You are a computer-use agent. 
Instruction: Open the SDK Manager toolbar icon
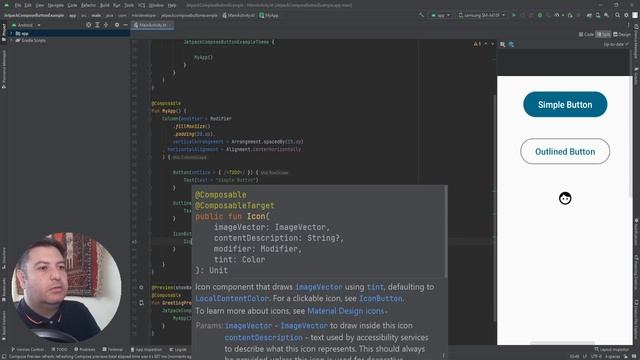607,15
